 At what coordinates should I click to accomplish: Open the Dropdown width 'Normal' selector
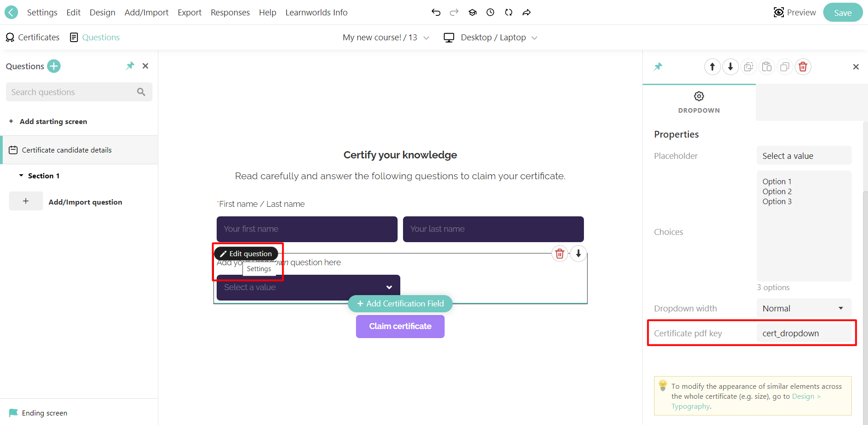click(804, 308)
